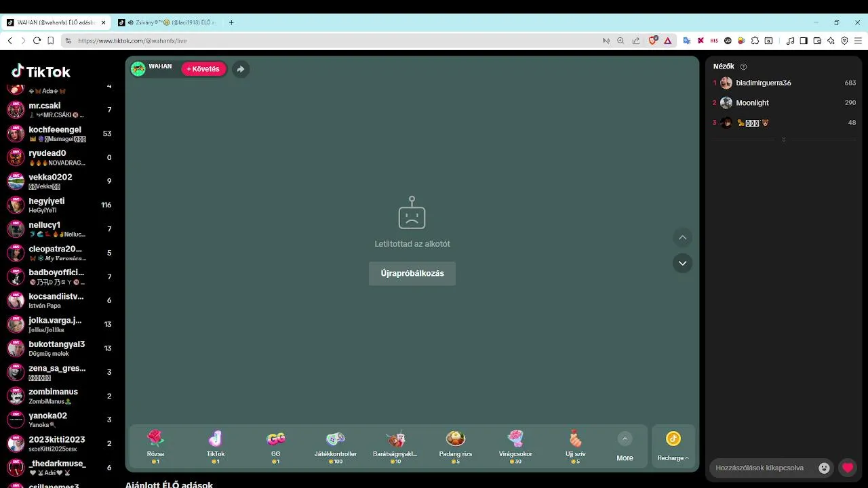The image size is (868, 488).
Task: Share the live stream via arrow icon
Action: [x=241, y=69]
